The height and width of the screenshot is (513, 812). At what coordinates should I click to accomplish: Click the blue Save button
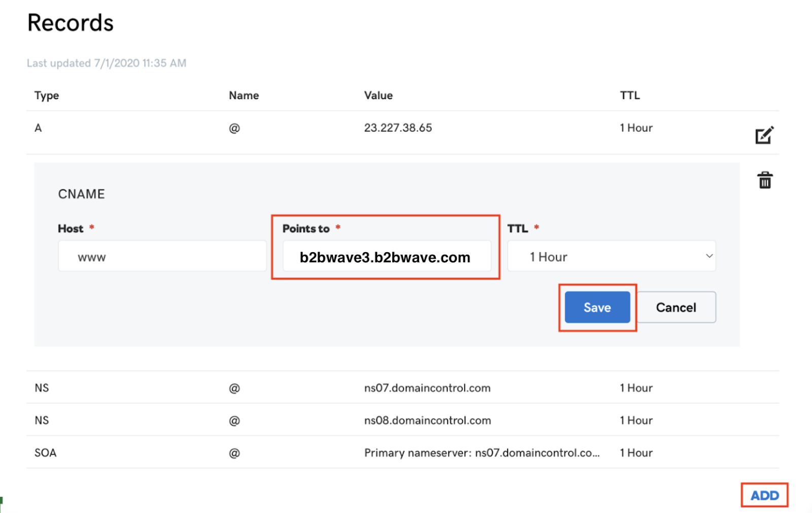pos(597,307)
